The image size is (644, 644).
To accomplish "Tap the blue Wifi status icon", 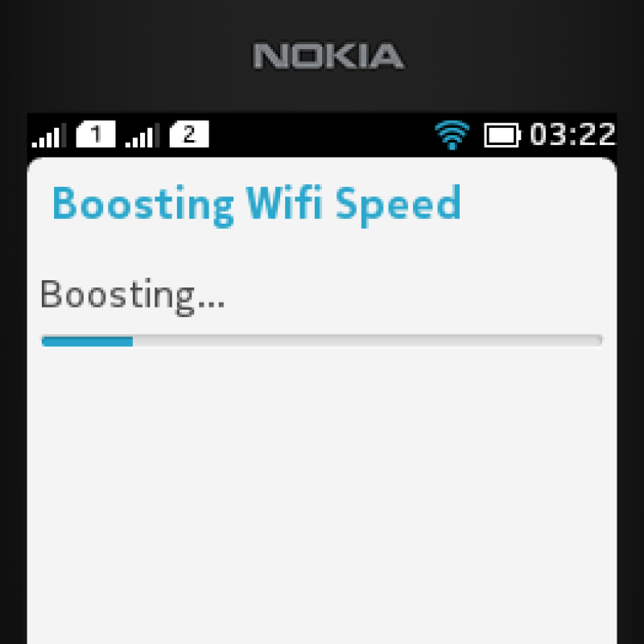I will tap(452, 134).
